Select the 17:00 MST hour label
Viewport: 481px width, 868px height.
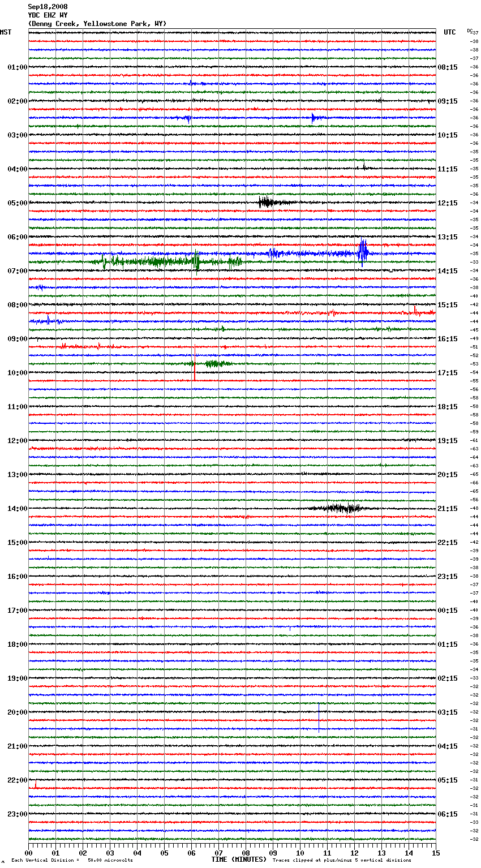tap(18, 611)
